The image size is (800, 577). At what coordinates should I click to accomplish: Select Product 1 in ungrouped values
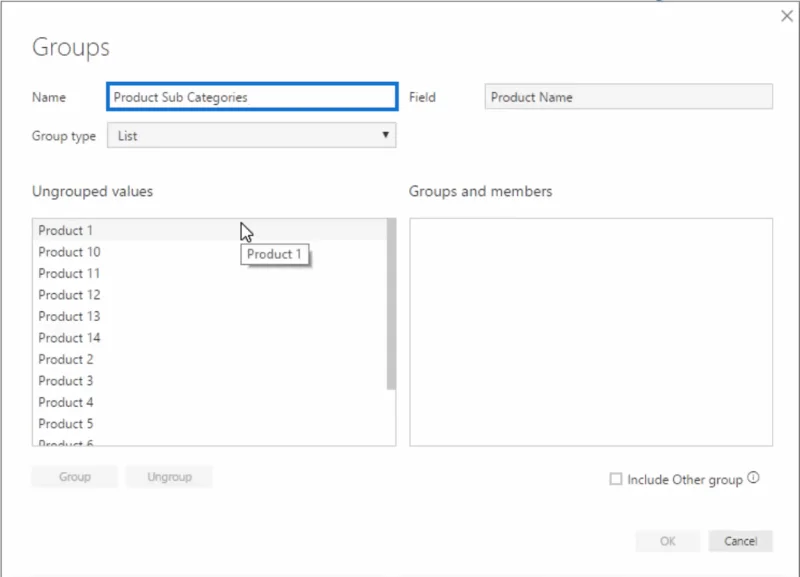click(210, 230)
